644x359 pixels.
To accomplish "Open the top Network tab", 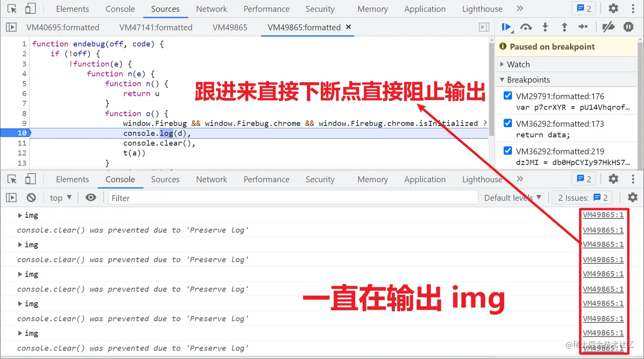I will point(212,9).
